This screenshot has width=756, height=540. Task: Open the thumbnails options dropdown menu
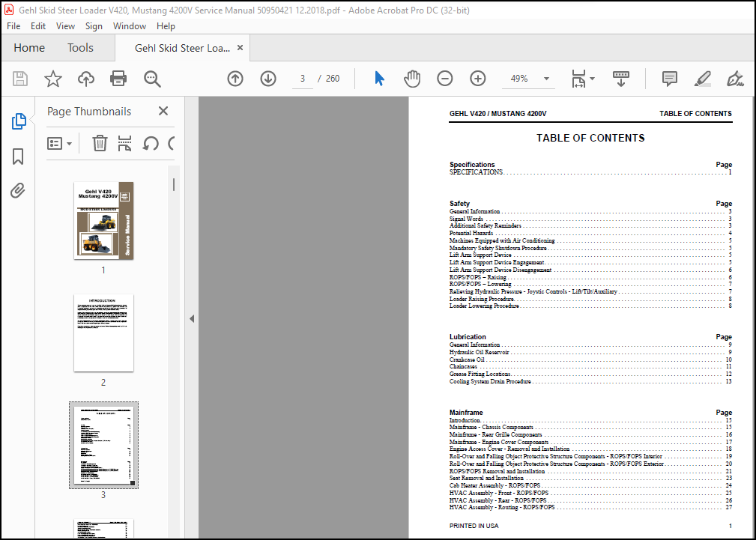click(x=59, y=143)
